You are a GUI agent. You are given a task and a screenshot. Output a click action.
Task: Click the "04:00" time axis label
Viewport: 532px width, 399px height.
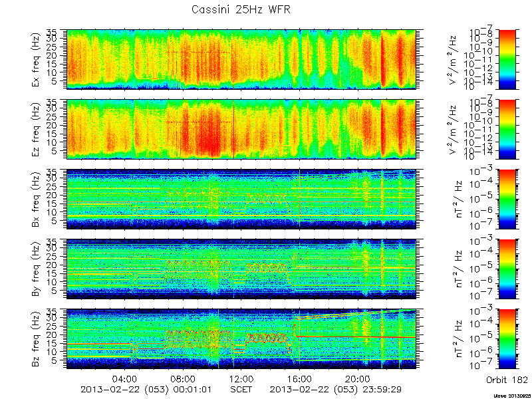[126, 378]
